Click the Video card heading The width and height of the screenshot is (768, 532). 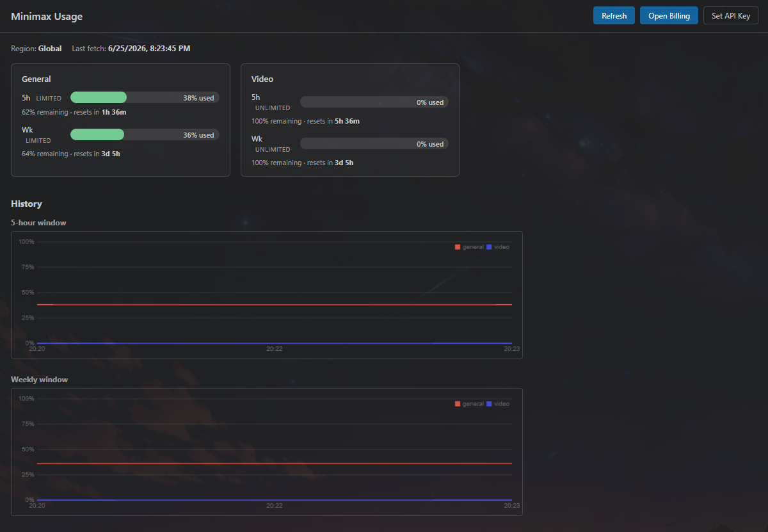(x=262, y=79)
